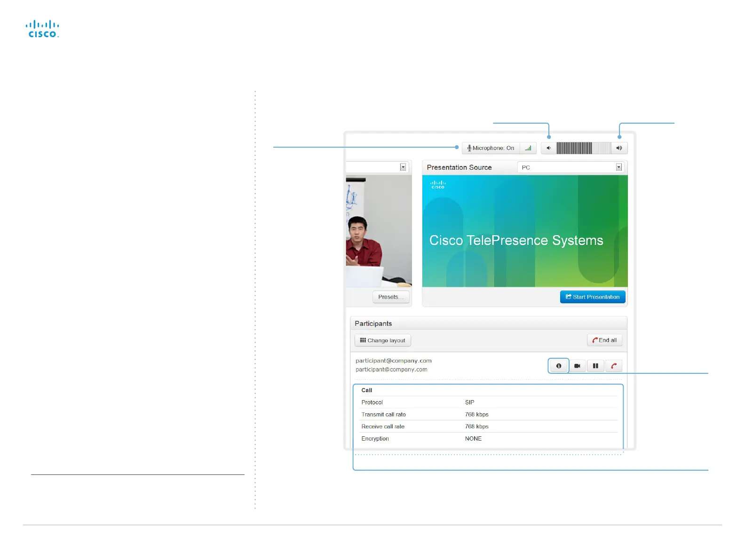Click the Cisco logo at top left
This screenshot has height=560, width=745.
click(42, 29)
